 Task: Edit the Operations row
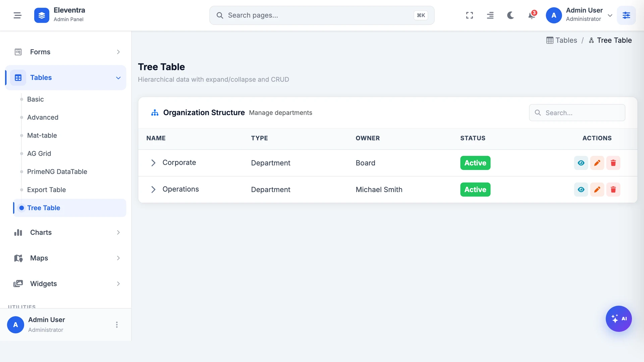coord(597,189)
